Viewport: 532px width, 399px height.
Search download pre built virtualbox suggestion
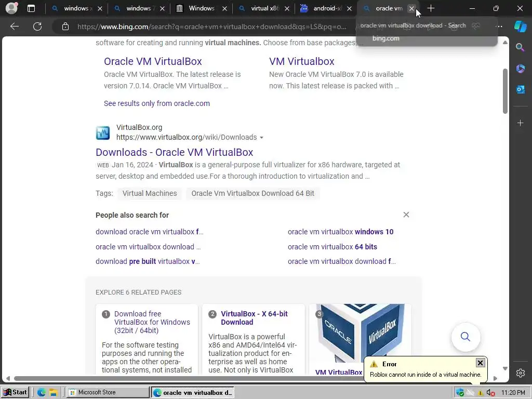click(x=148, y=261)
